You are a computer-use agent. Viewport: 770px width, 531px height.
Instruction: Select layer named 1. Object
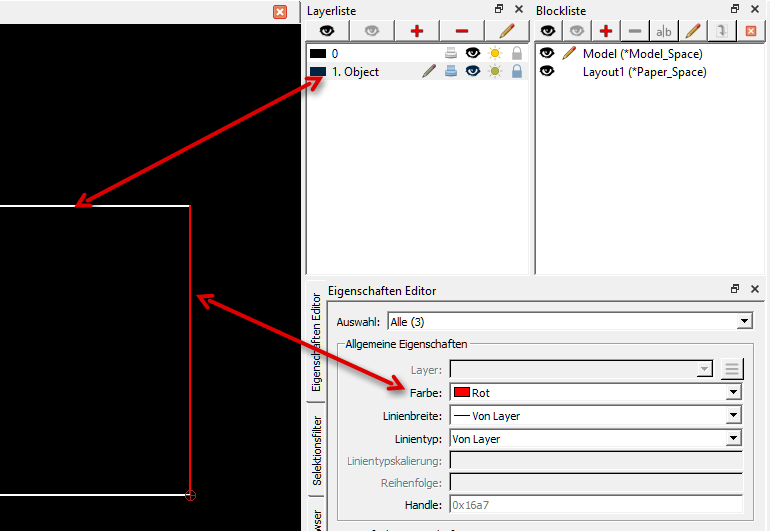(x=356, y=72)
